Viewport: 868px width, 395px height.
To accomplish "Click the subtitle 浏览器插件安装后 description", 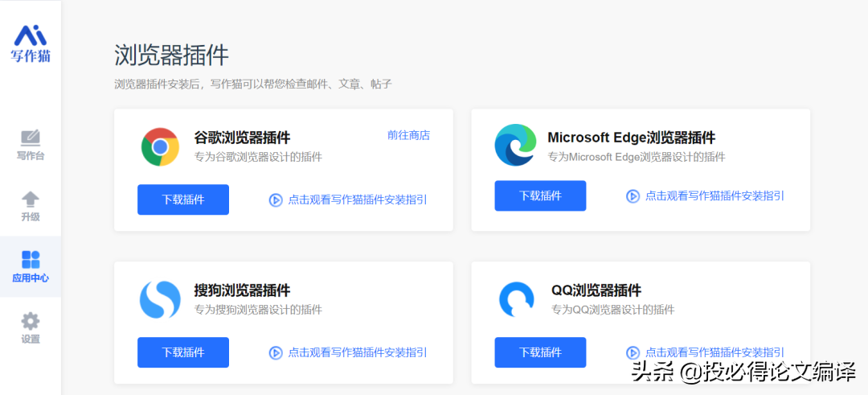I will tap(253, 84).
